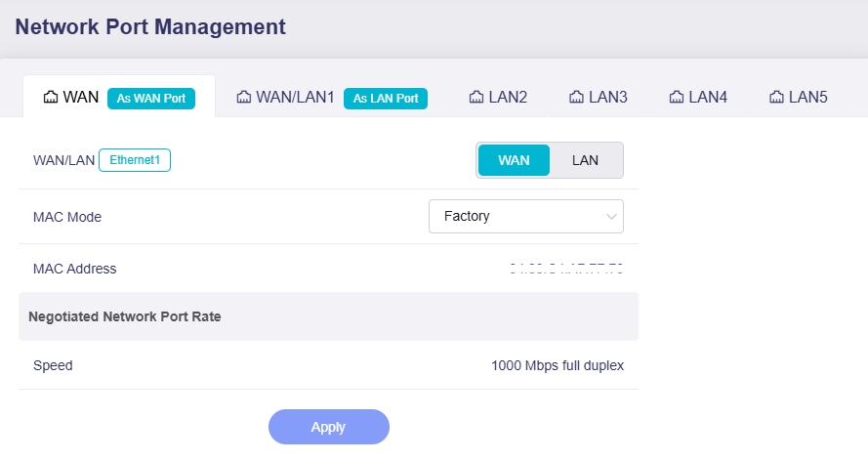Click the MAC Address label
Image resolution: width=868 pixels, height=461 pixels.
(75, 269)
